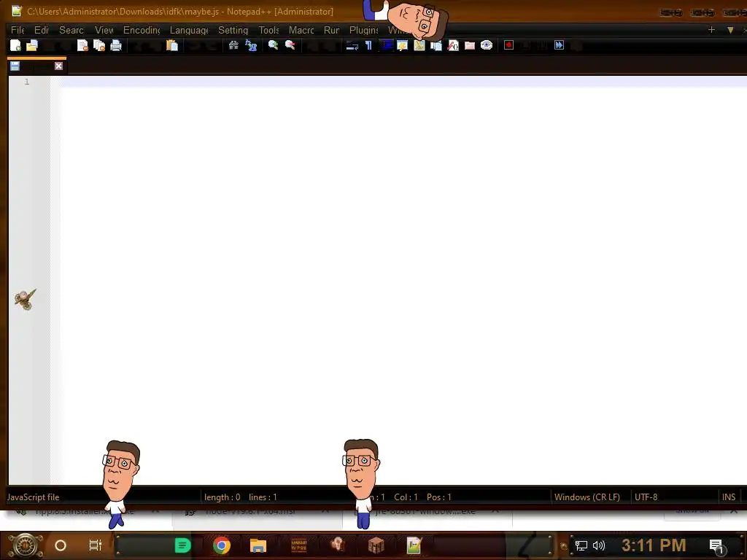747x560 pixels.
Task: Change encoding via UTF-8 status field
Action: click(x=646, y=497)
